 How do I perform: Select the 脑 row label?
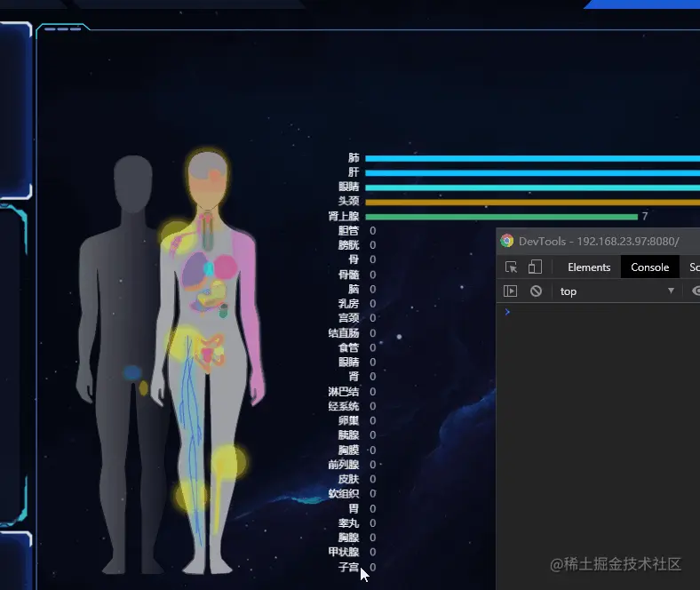click(354, 289)
